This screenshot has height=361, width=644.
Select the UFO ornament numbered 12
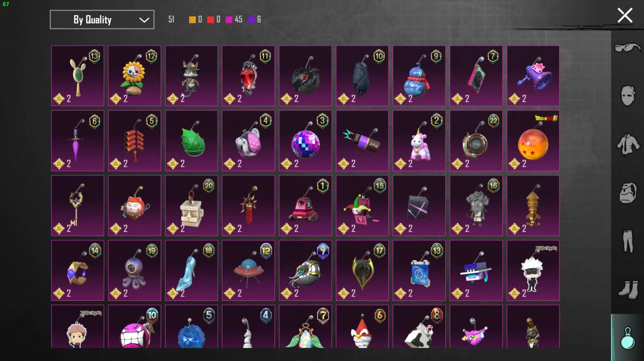(x=248, y=270)
